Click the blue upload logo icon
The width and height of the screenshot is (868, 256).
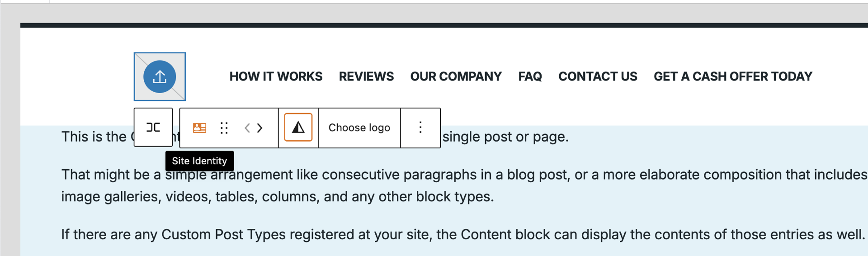pyautogui.click(x=160, y=77)
